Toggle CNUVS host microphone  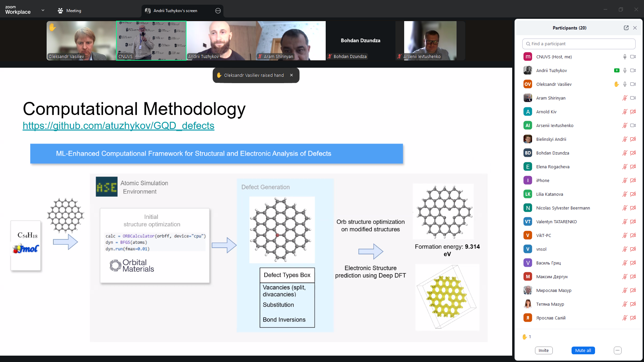point(625,57)
